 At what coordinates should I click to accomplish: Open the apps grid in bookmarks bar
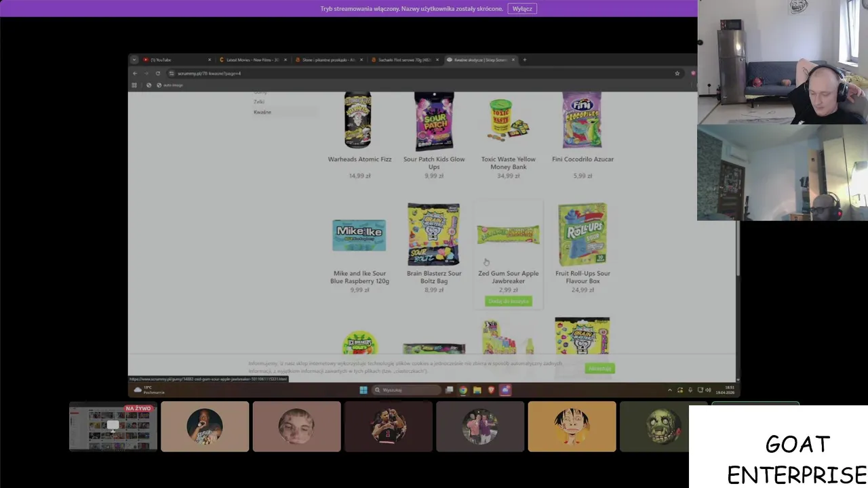coord(134,85)
